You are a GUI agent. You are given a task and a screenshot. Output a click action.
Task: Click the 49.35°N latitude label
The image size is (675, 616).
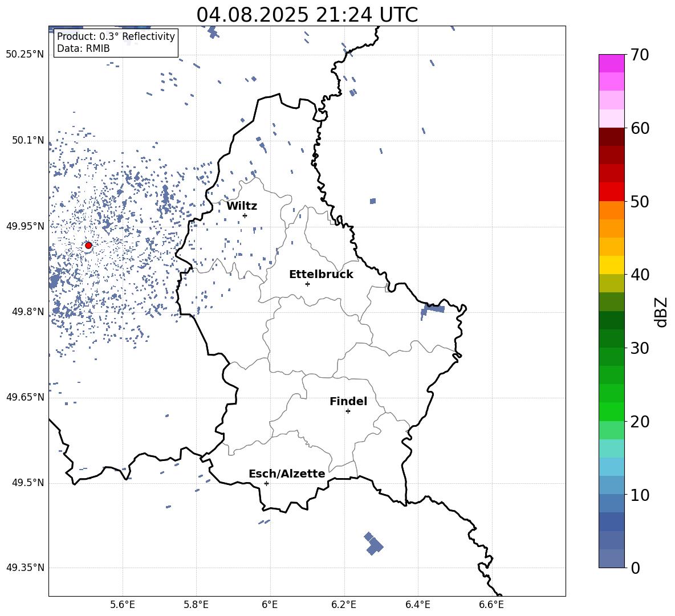25,568
